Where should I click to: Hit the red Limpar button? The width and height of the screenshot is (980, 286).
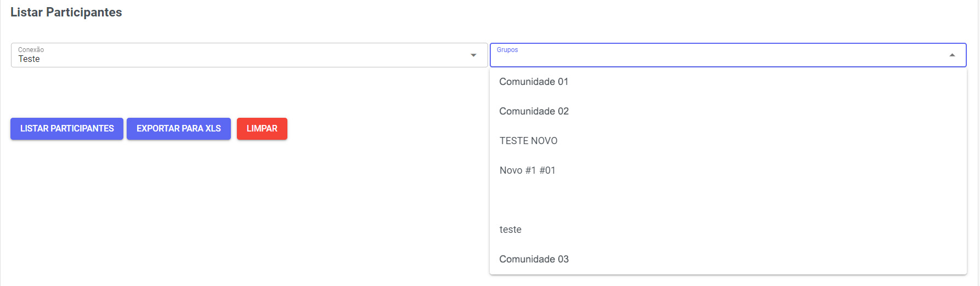pos(262,129)
